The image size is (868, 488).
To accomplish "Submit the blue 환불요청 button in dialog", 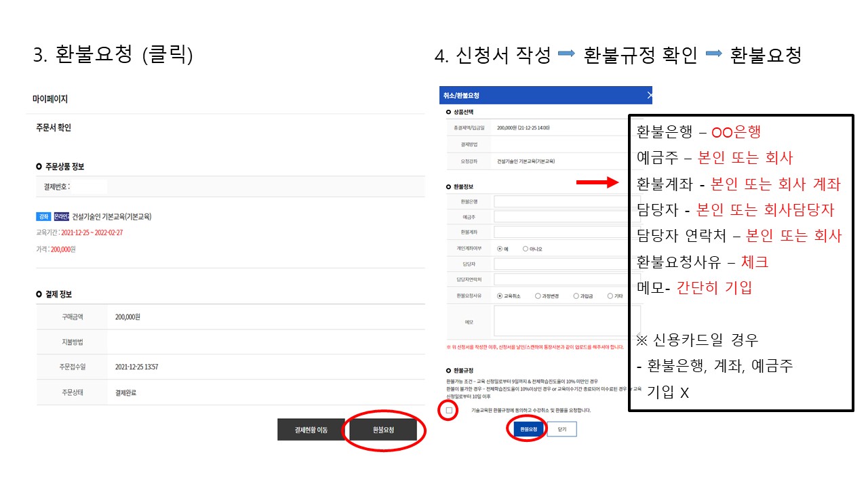I will 528,430.
